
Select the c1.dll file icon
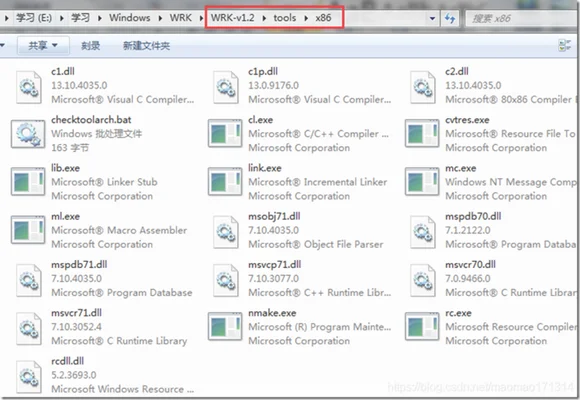click(28, 87)
